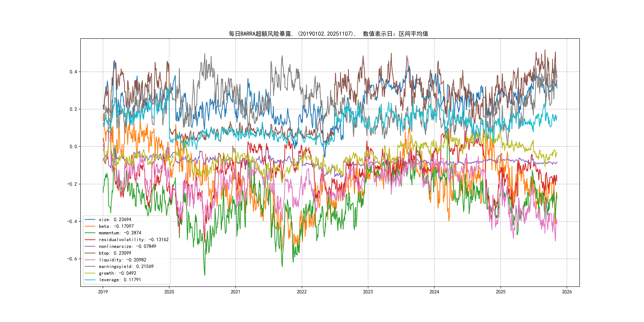
Task: Select the 'nonlinearsize: -0.07849' legend label
Action: pos(127,246)
